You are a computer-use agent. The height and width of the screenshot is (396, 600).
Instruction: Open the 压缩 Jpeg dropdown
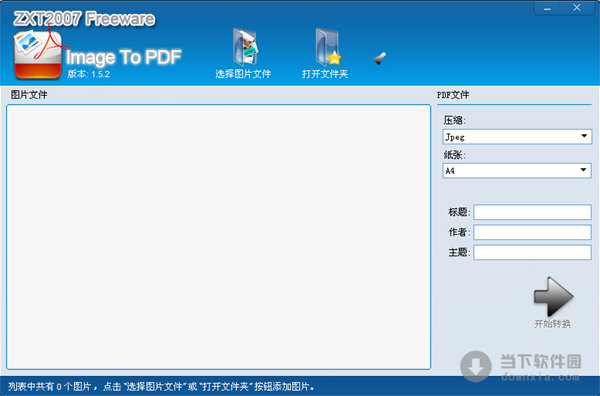coord(517,137)
